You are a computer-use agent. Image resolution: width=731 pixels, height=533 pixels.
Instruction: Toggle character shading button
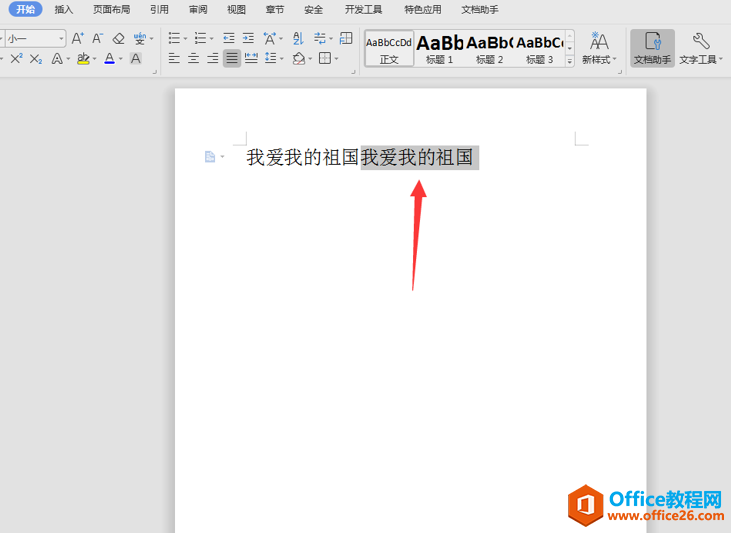(x=136, y=59)
